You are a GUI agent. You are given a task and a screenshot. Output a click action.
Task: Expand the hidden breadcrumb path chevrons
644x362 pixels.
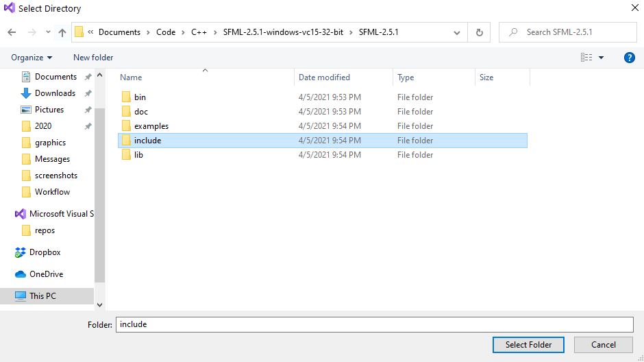tap(90, 32)
